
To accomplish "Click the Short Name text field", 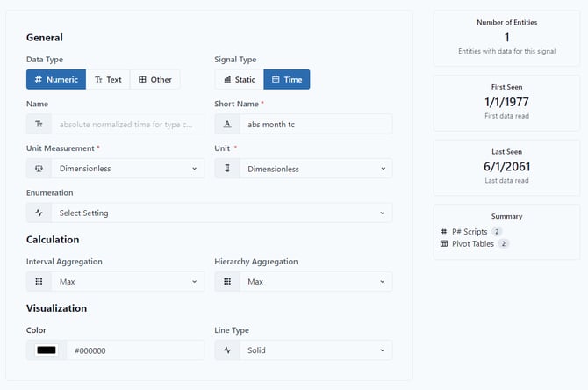I will coord(314,125).
